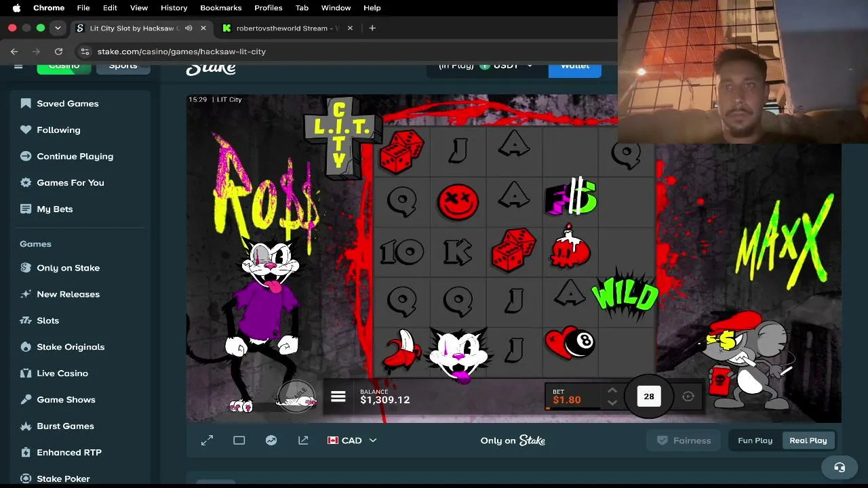Open Chrome's tab search dropdown

(58, 28)
